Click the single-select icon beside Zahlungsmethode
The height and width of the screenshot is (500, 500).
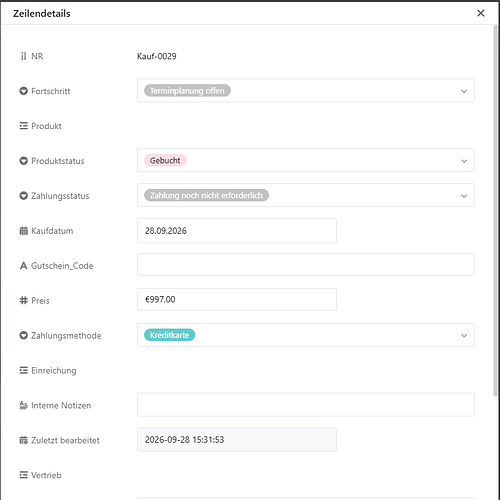23,335
